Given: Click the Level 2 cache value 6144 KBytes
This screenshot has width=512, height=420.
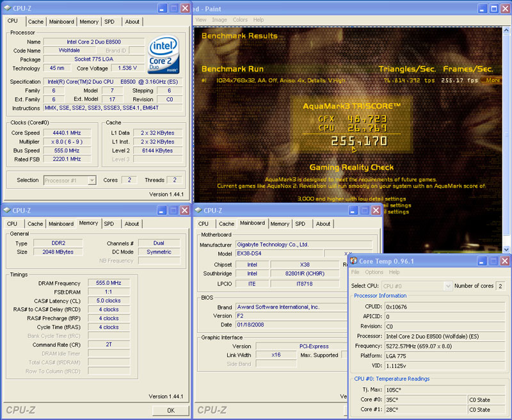Looking at the screenshot, I should [x=157, y=150].
